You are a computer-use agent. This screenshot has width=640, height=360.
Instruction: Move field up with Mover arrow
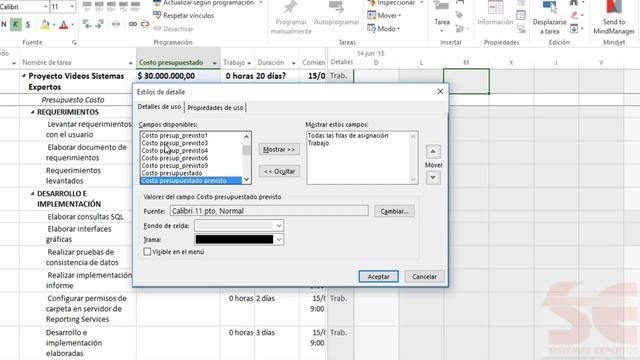coord(433,151)
